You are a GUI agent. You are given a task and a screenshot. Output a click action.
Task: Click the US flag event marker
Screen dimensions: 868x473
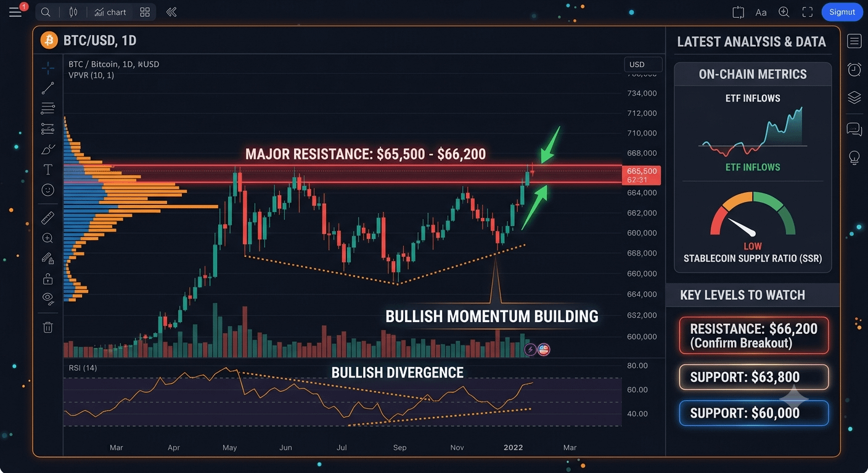coord(543,350)
